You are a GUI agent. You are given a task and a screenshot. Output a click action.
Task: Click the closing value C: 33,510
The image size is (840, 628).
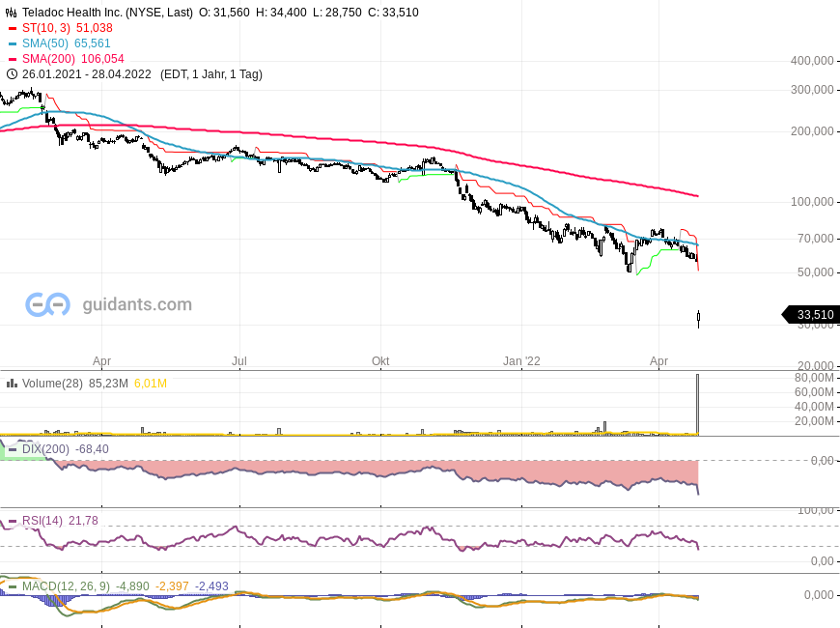point(393,13)
